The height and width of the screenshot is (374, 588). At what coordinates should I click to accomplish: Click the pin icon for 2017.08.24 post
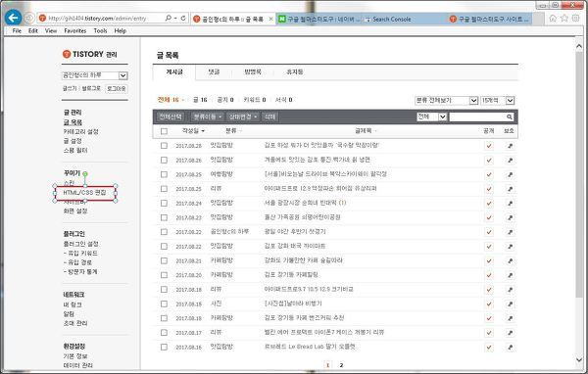[510, 203]
